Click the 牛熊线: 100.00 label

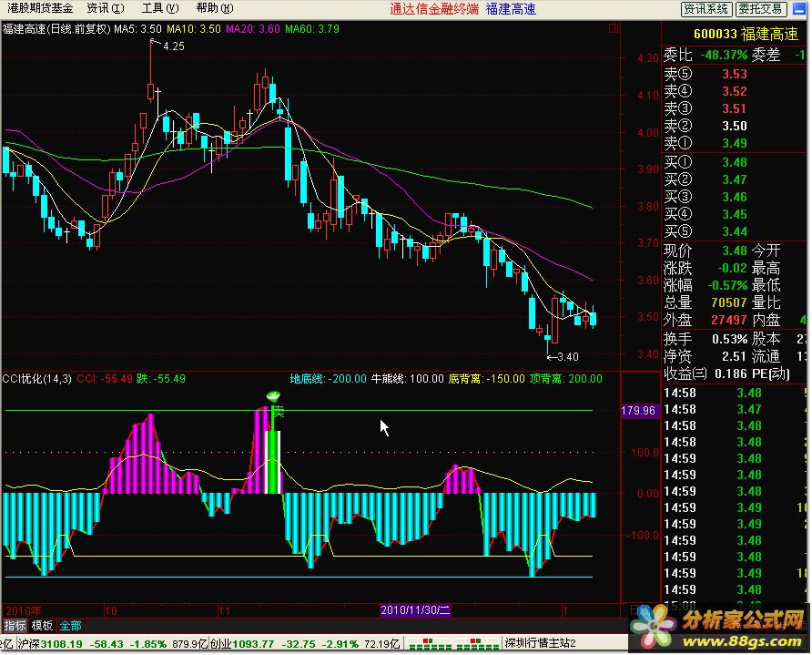click(x=408, y=379)
